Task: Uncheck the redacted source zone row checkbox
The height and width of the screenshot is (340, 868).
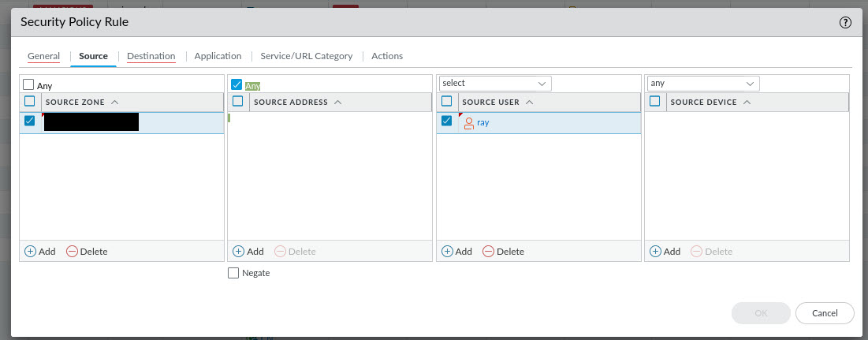Action: 30,121
